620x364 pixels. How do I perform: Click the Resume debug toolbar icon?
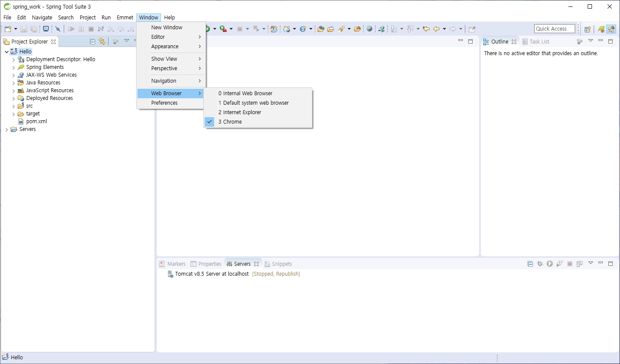pyautogui.click(x=71, y=29)
